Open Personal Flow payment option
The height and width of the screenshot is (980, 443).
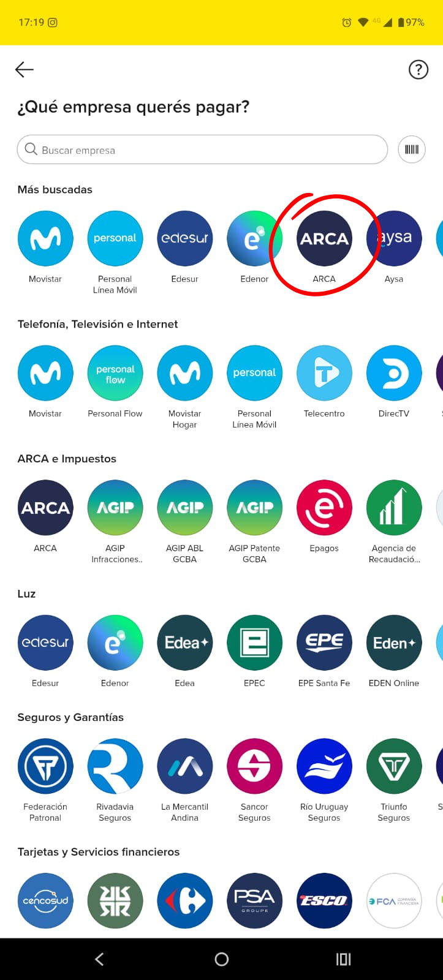coord(115,374)
